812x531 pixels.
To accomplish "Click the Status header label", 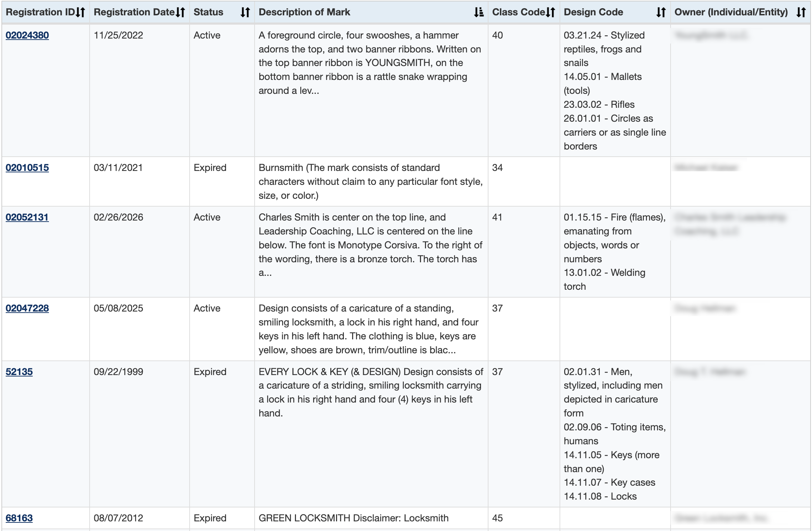I will pyautogui.click(x=209, y=12).
